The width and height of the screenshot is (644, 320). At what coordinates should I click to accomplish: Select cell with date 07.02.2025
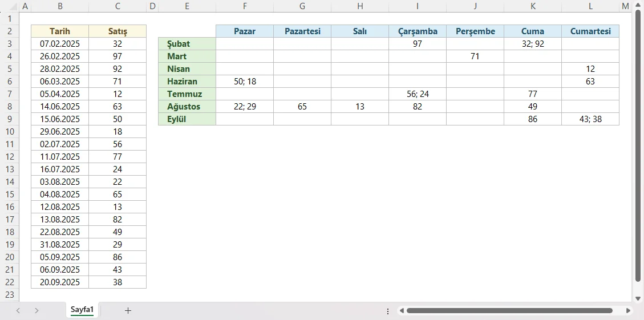60,44
